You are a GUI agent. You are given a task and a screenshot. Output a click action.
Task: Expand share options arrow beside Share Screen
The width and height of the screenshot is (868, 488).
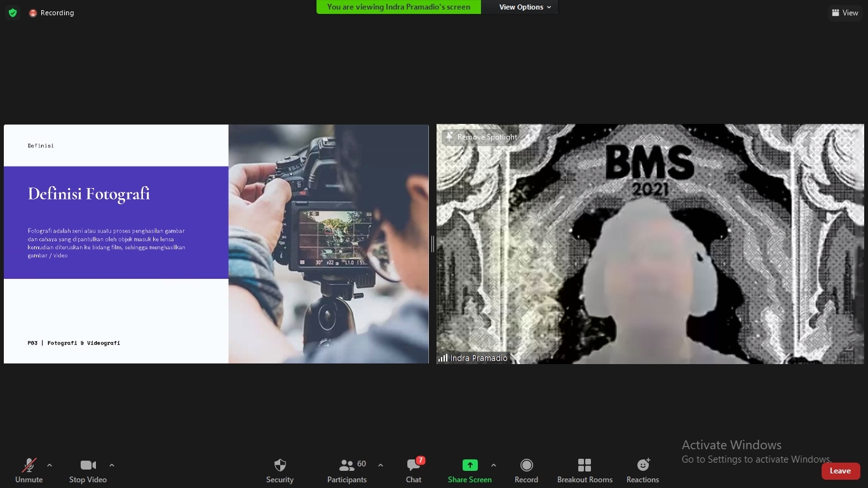click(494, 465)
